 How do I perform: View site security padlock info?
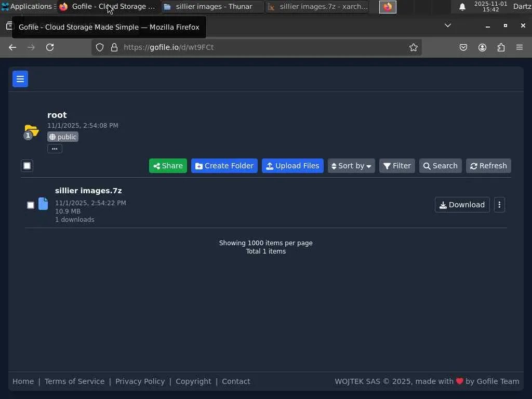114,47
